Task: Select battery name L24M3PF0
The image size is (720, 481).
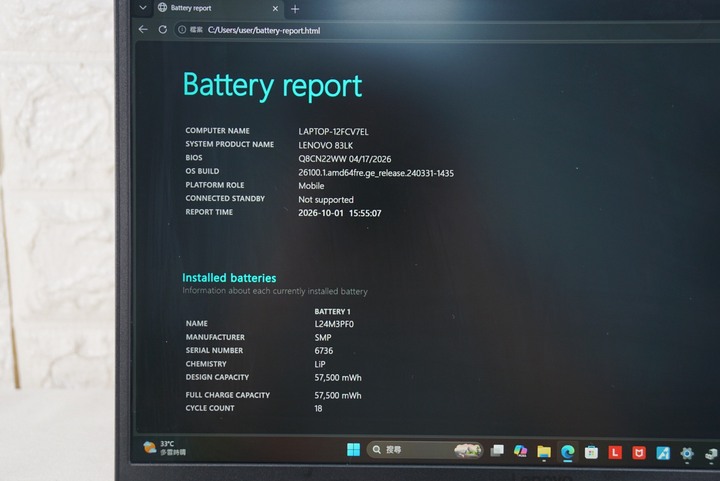Action: tap(334, 324)
